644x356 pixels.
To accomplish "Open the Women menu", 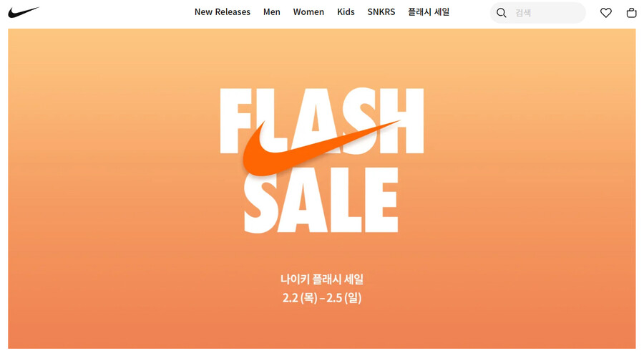I will 308,12.
